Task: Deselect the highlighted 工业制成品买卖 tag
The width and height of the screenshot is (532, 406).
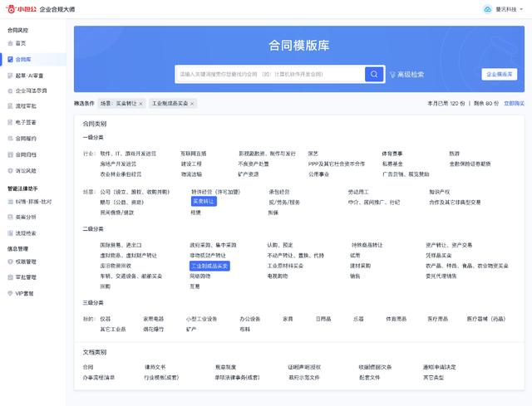Action: (209, 266)
